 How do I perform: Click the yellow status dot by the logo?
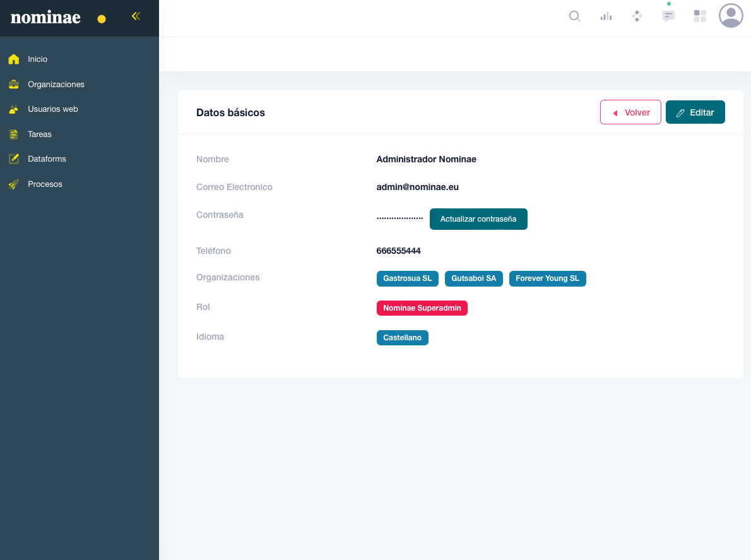click(102, 19)
